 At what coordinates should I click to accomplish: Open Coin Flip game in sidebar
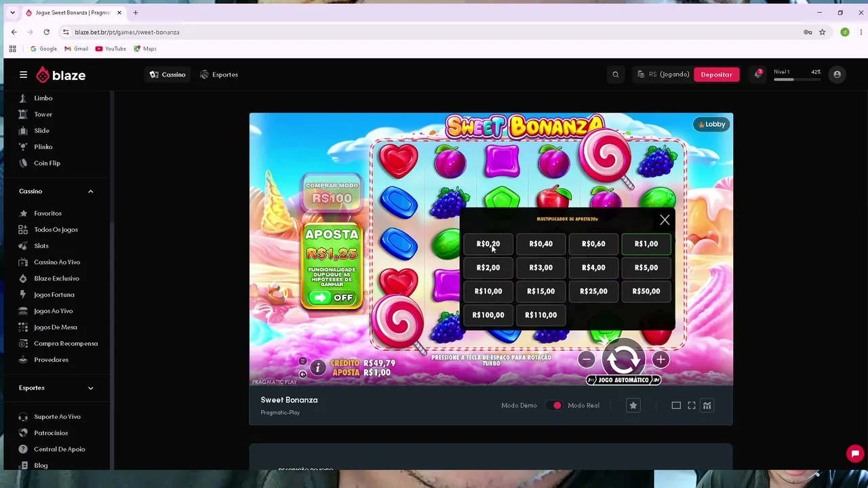(47, 163)
